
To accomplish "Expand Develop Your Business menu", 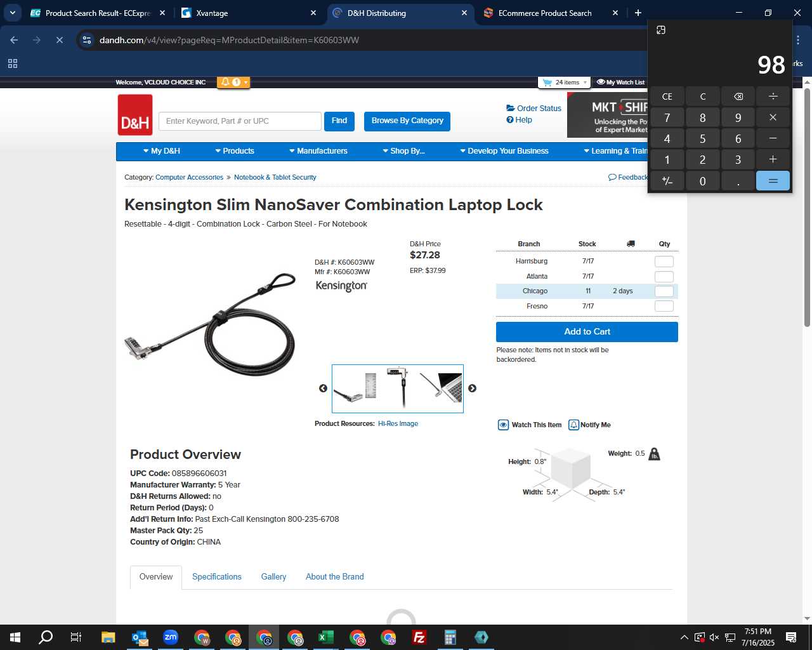I will (504, 151).
